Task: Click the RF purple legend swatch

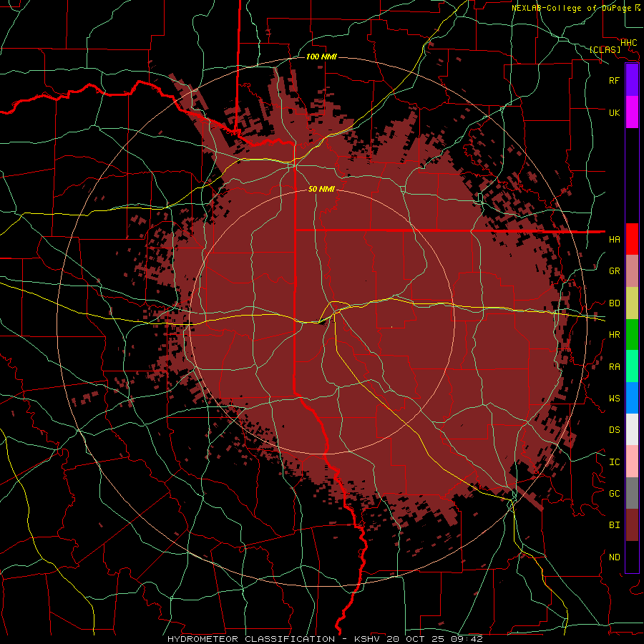Action: (x=632, y=80)
